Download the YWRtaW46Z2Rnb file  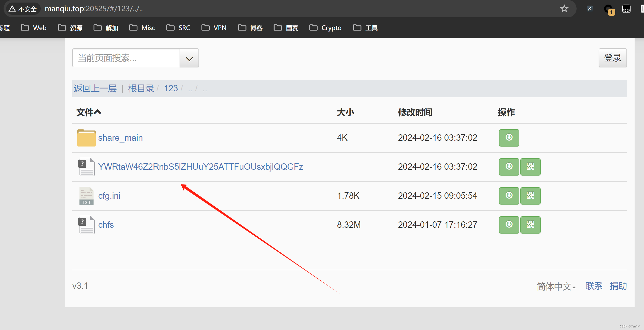[509, 167]
